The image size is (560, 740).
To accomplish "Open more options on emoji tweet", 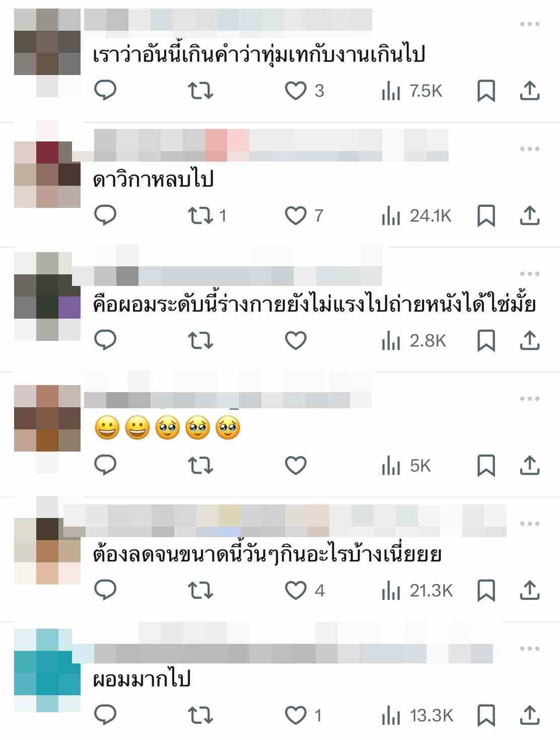I will 530,399.
